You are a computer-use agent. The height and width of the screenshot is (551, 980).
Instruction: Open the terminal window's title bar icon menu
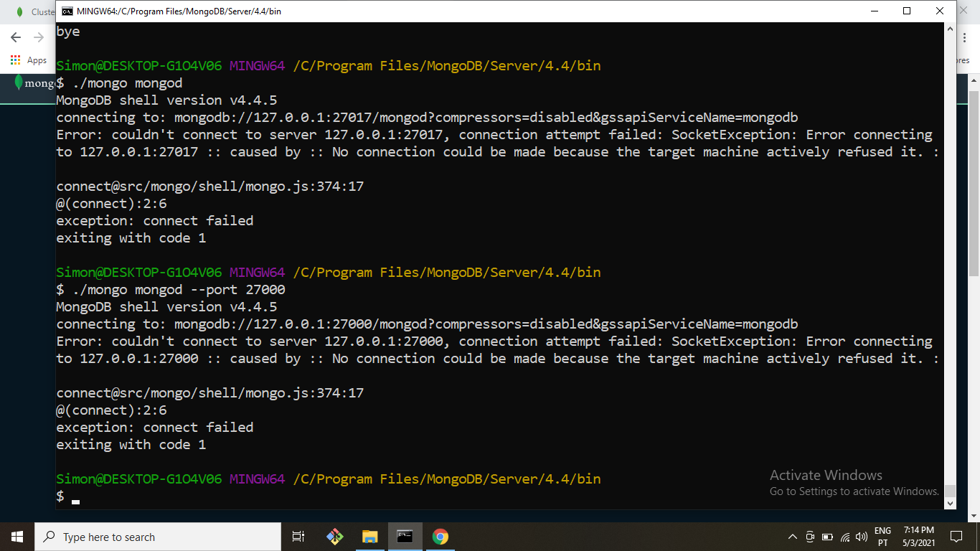coord(67,11)
